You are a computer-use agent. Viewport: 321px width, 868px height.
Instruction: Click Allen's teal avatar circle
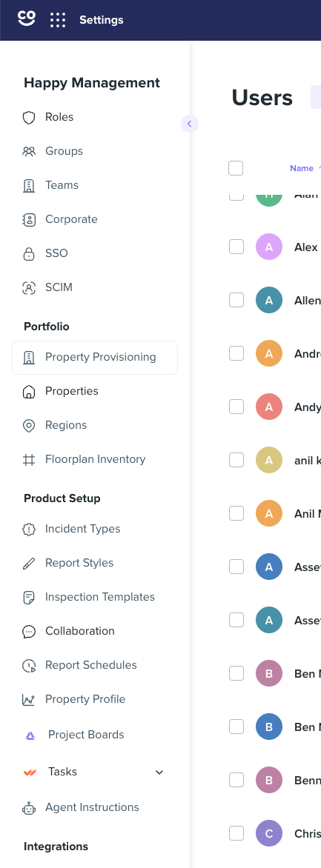click(269, 300)
